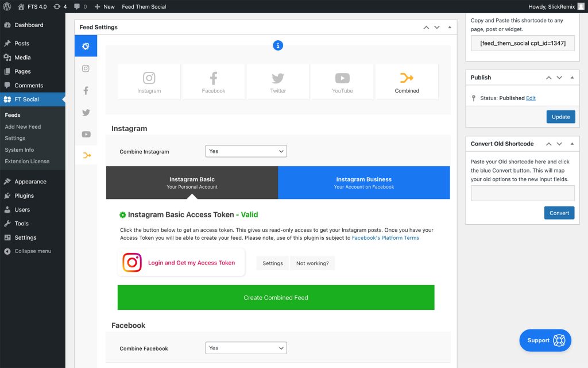The image size is (588, 368).
Task: Collapse the Feed Settings panel
Action: 450,28
